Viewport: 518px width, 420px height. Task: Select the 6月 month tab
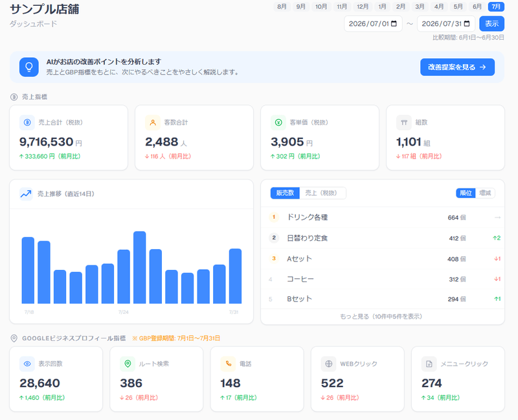pos(477,6)
